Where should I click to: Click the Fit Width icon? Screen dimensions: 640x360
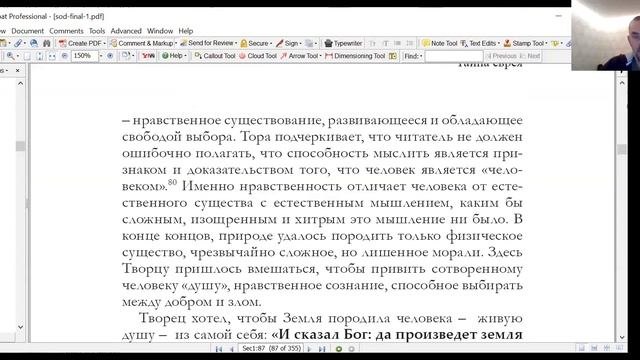pyautogui.click(x=52, y=56)
